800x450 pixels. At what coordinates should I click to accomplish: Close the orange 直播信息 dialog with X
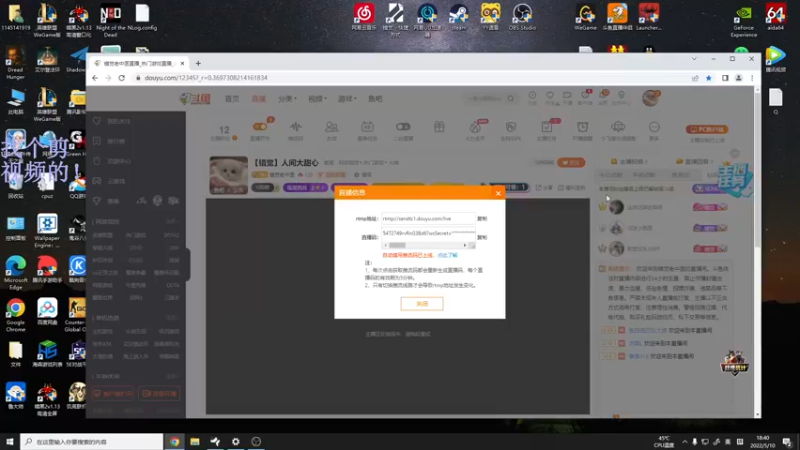click(498, 193)
